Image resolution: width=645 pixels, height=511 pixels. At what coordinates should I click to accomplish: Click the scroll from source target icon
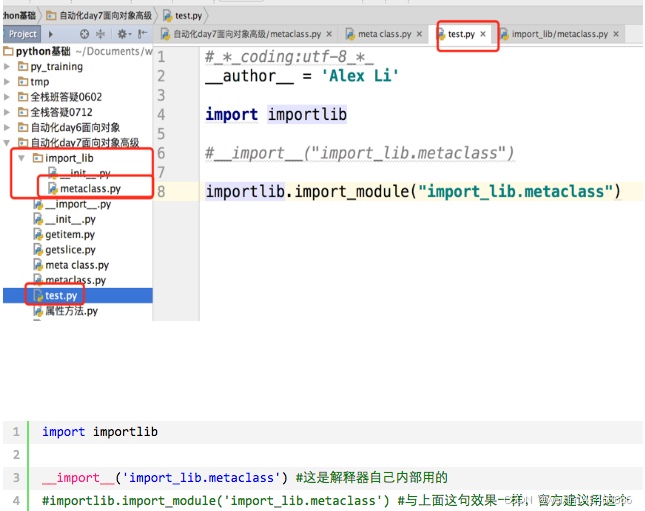84,34
